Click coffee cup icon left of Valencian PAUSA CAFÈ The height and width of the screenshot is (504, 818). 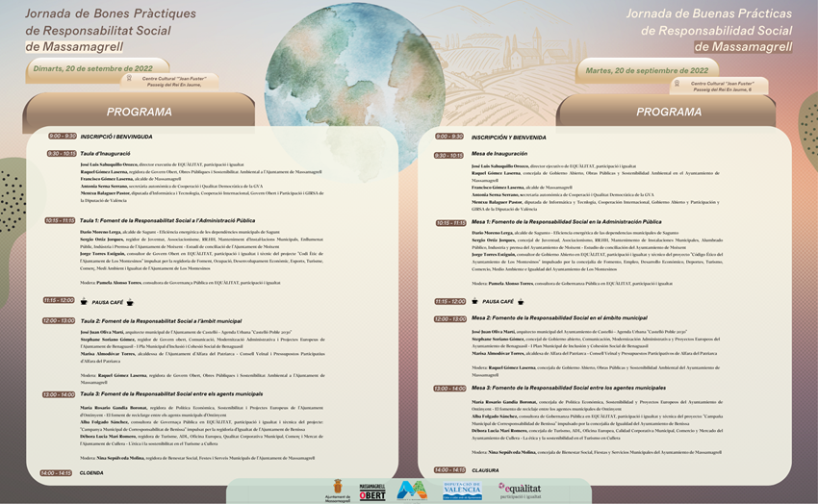(x=85, y=302)
